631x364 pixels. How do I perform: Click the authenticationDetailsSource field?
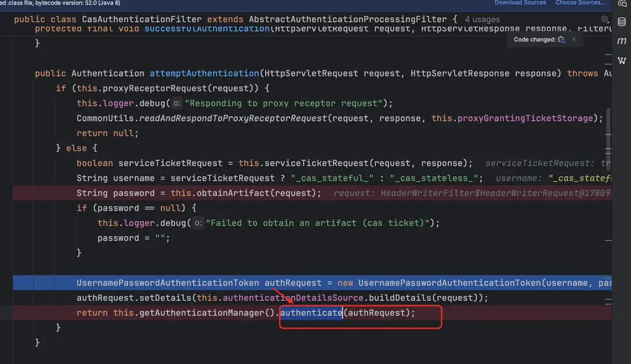(293, 297)
